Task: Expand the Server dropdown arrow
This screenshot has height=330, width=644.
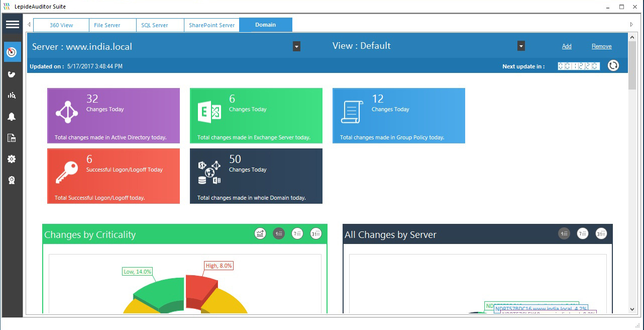Action: [297, 46]
